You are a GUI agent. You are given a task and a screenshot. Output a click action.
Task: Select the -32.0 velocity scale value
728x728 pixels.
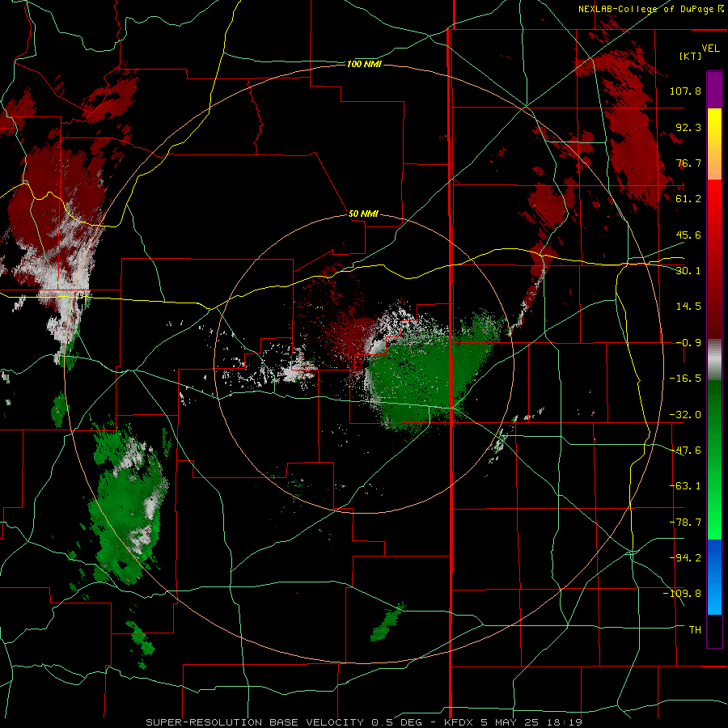point(685,415)
